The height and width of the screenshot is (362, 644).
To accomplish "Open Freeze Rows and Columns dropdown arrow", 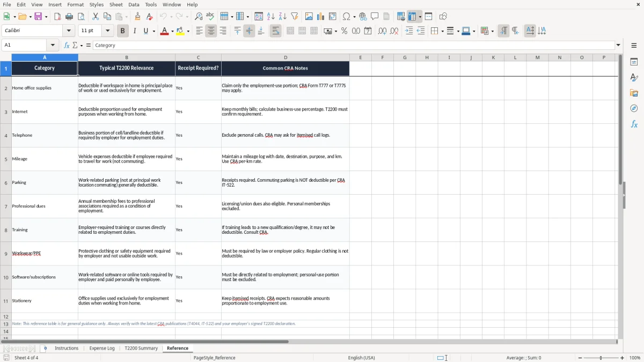I will pos(420,17).
